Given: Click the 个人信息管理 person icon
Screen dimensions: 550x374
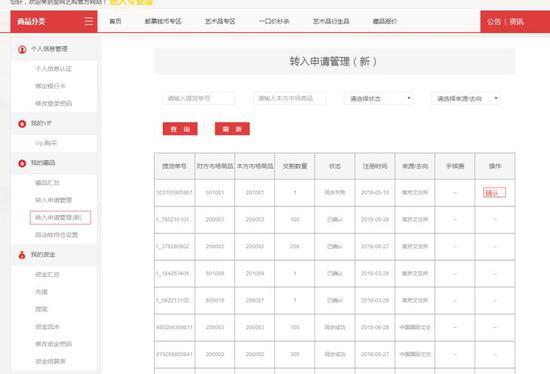Looking at the screenshot, I should tap(22, 49).
